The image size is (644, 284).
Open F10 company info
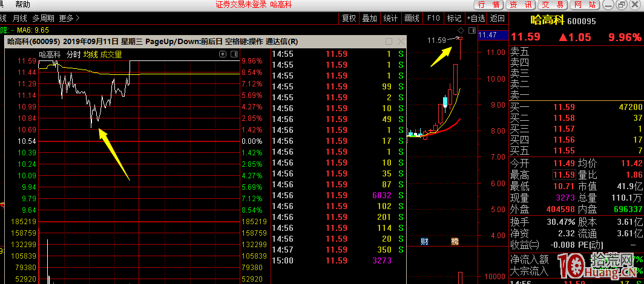point(433,19)
